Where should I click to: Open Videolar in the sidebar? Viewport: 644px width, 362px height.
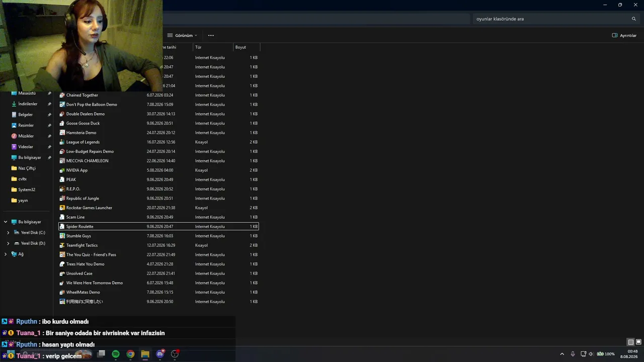pos(26,147)
